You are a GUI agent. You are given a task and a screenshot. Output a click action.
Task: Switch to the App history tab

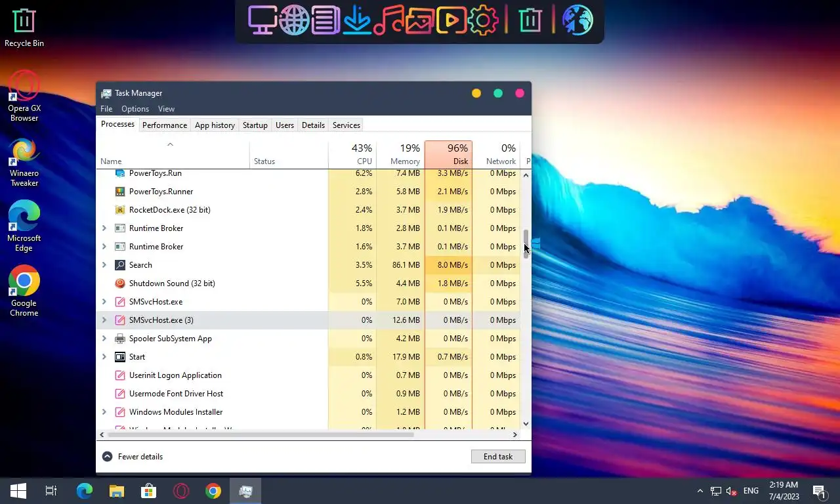click(x=215, y=125)
